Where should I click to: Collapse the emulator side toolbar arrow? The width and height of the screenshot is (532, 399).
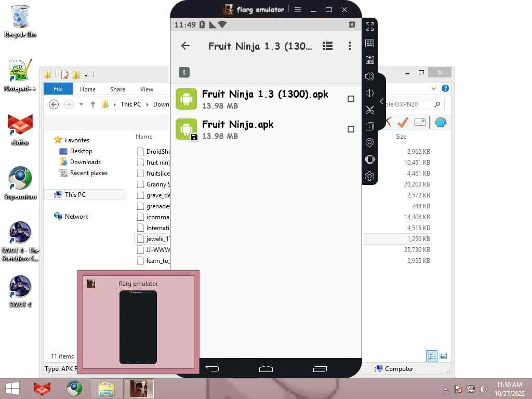click(382, 101)
